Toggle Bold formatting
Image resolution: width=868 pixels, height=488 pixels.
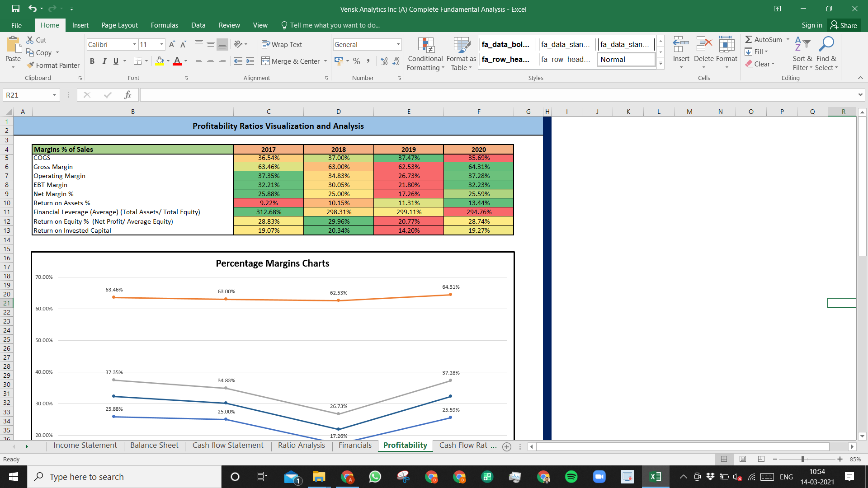point(92,61)
